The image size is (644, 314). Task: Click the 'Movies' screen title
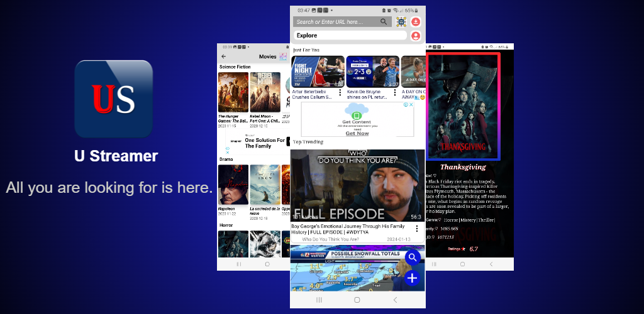268,57
